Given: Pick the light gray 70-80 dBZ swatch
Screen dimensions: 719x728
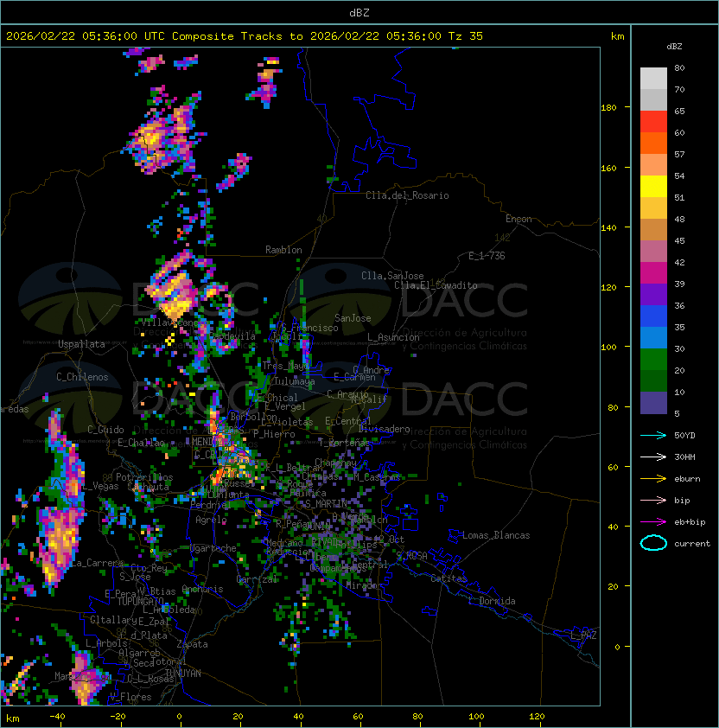Looking at the screenshot, I should pos(653,78).
